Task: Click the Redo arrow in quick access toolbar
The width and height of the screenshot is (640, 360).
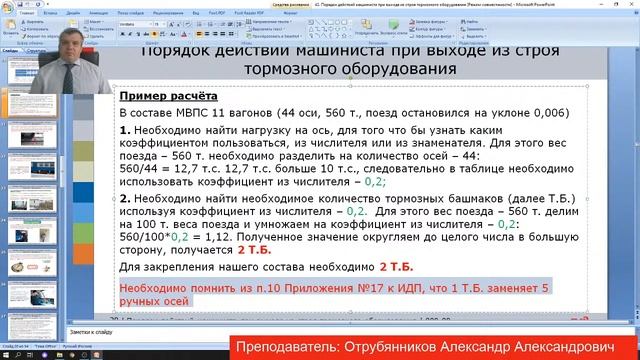Action: [x=38, y=4]
